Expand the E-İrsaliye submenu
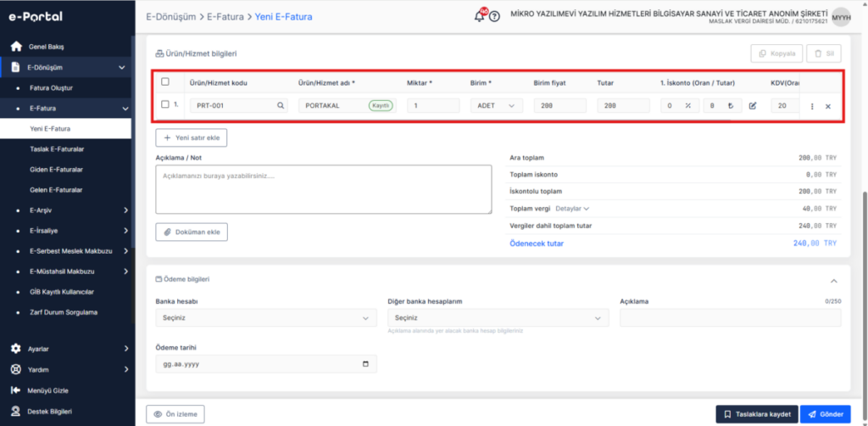The height and width of the screenshot is (426, 868). pyautogui.click(x=126, y=231)
